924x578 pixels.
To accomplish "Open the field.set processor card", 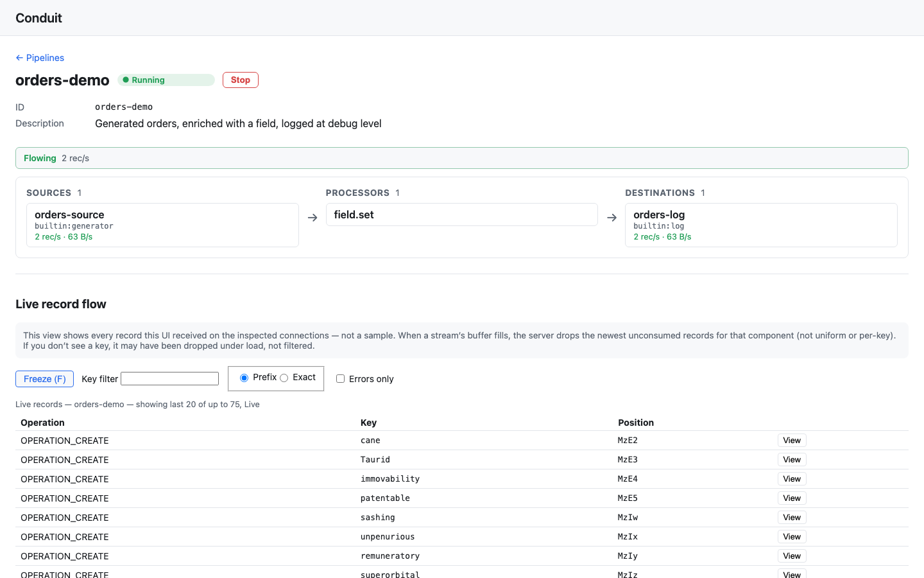I will [x=461, y=215].
